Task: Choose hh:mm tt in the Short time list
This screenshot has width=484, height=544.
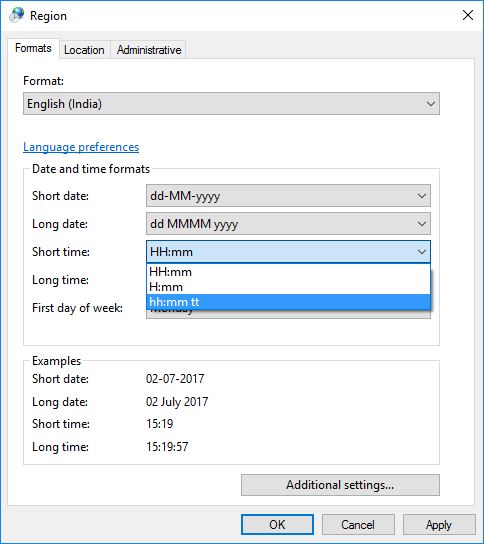Action: tap(288, 302)
